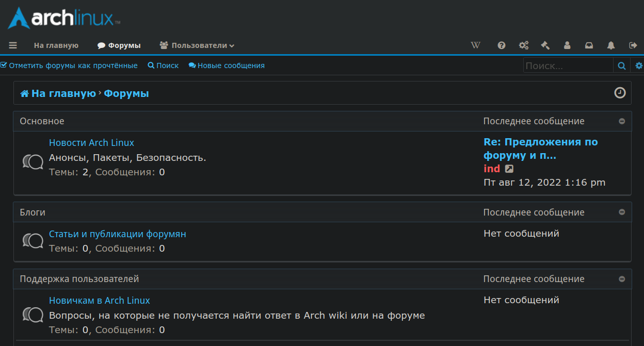Click the forum icon beside Новичкам в Arch Linux
The height and width of the screenshot is (346, 644).
pos(33,315)
